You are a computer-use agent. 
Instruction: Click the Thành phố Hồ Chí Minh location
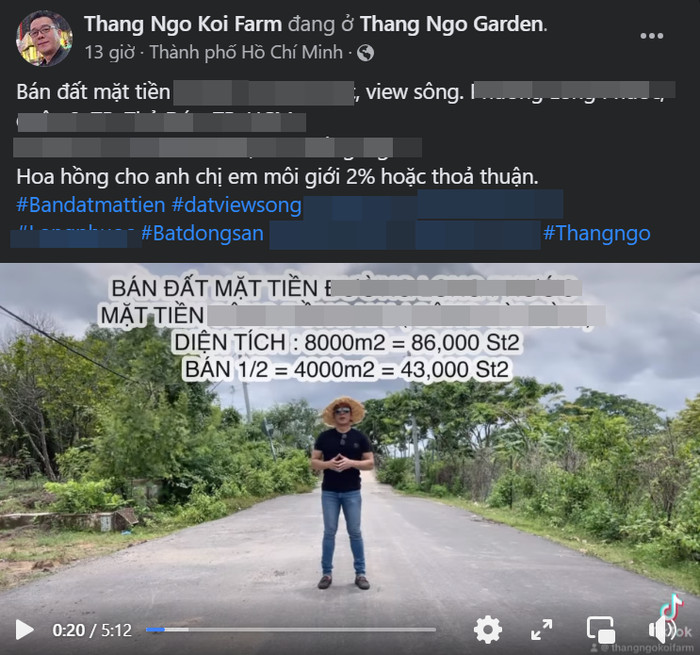(246, 52)
